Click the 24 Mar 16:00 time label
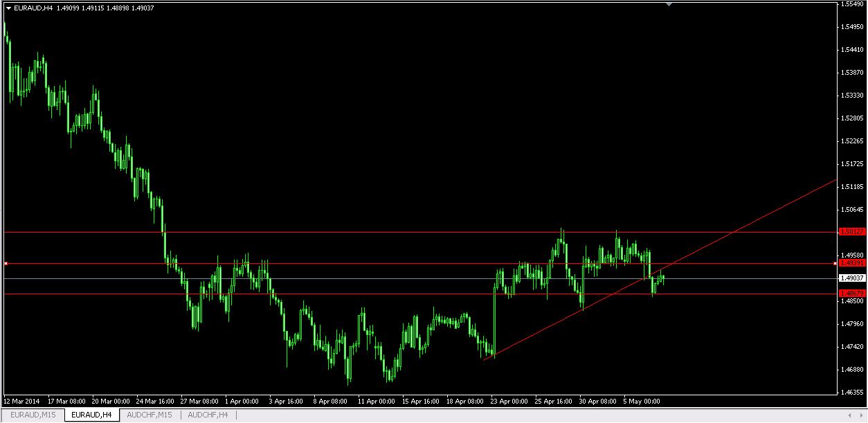This screenshot has width=868, height=423. 154,401
